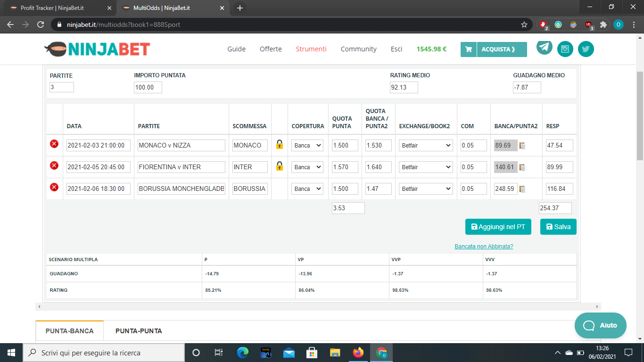Open the Copertura dropdown for BORUSSIA row
644x362 pixels.
tap(307, 189)
